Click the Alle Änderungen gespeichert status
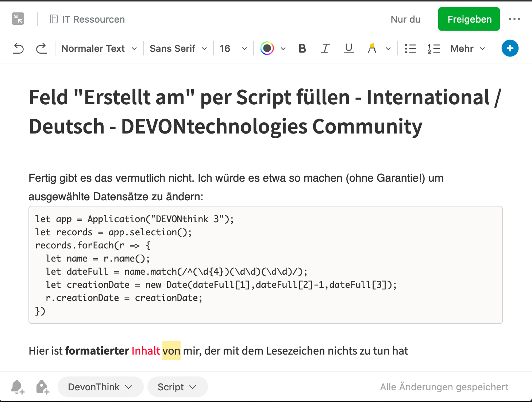Viewport: 532px width, 402px height. pyautogui.click(x=444, y=387)
